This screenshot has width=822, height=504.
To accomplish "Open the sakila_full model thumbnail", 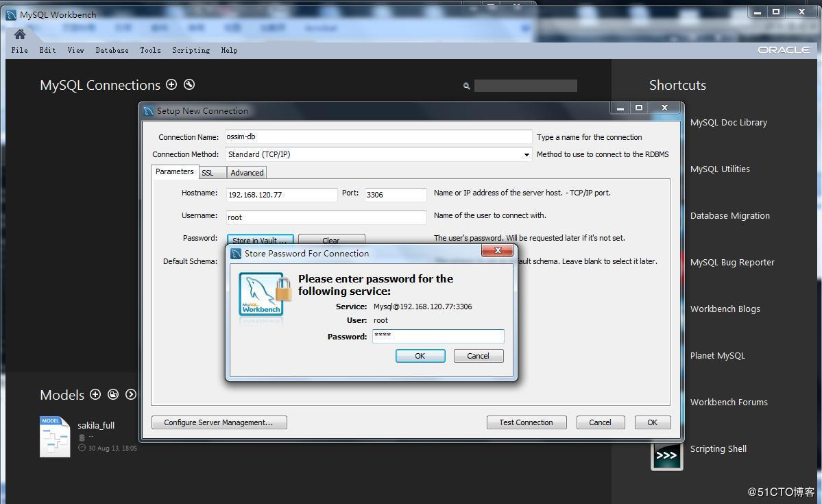I will tap(55, 436).
